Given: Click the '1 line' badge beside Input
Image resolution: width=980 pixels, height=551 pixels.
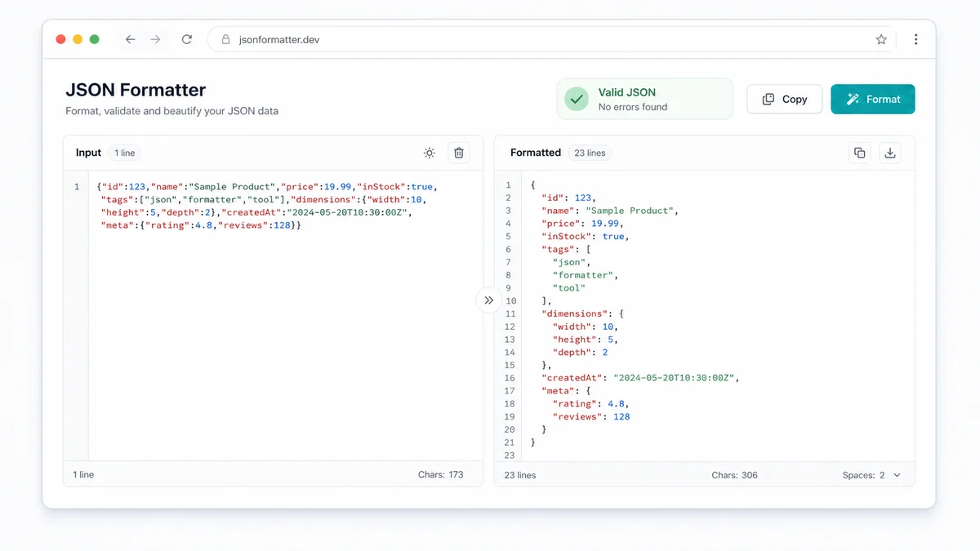Looking at the screenshot, I should pos(125,153).
